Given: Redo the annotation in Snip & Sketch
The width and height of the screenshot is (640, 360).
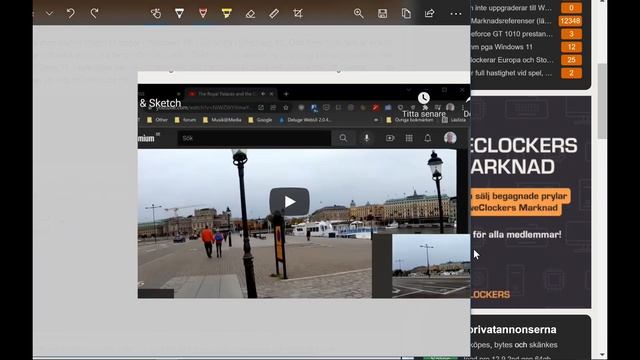Looking at the screenshot, I should (94, 13).
